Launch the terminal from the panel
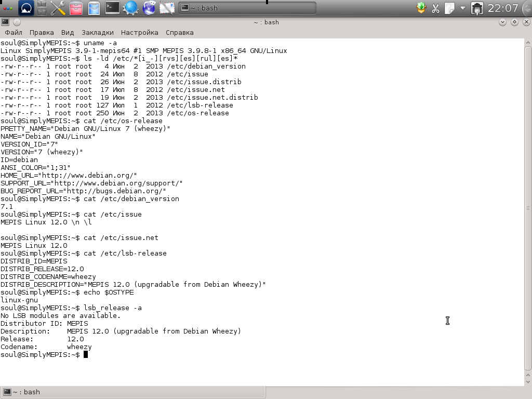 [x=112, y=8]
